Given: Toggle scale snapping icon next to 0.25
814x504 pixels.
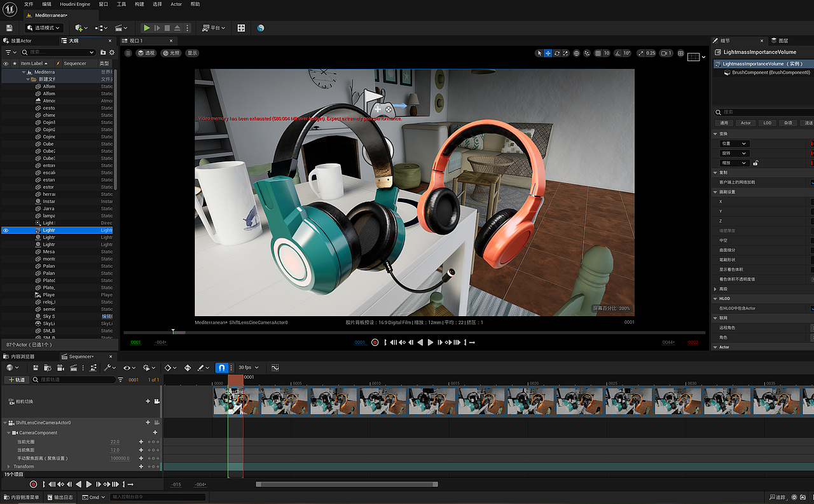Looking at the screenshot, I should click(640, 53).
